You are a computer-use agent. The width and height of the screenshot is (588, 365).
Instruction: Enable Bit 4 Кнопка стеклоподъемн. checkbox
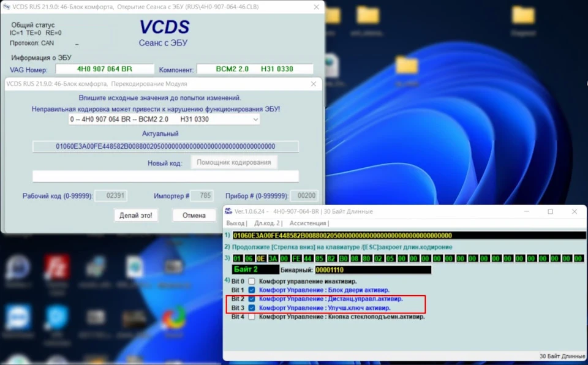pyautogui.click(x=252, y=317)
